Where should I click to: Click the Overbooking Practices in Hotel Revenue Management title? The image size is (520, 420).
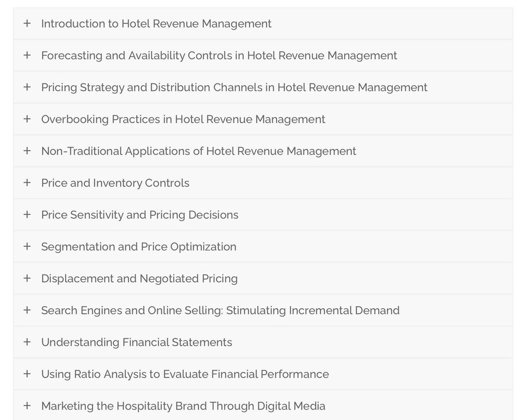click(x=183, y=119)
